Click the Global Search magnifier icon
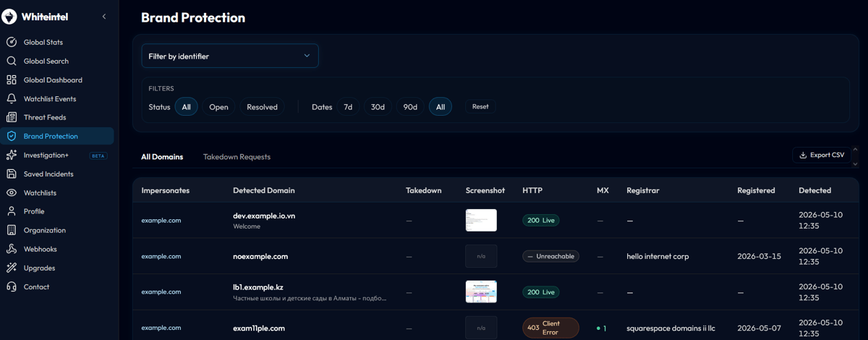This screenshot has height=340, width=868. click(11, 61)
